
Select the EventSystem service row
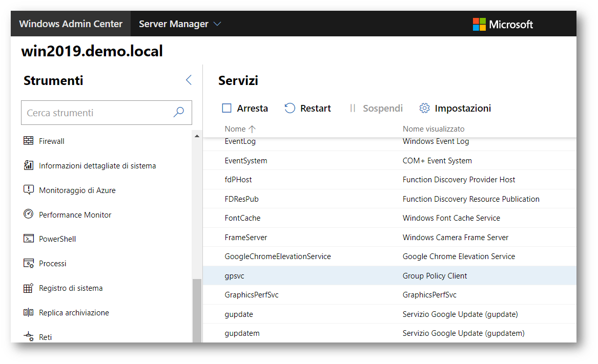389,160
